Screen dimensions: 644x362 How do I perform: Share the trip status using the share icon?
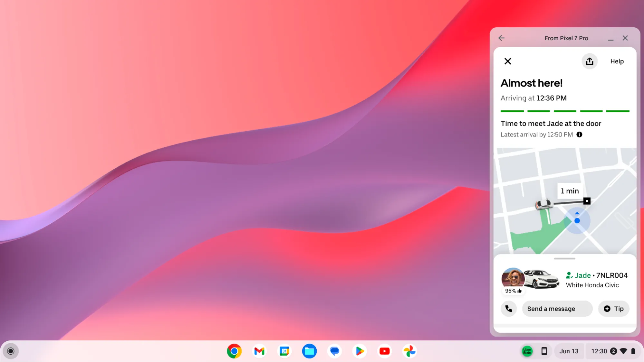(589, 61)
